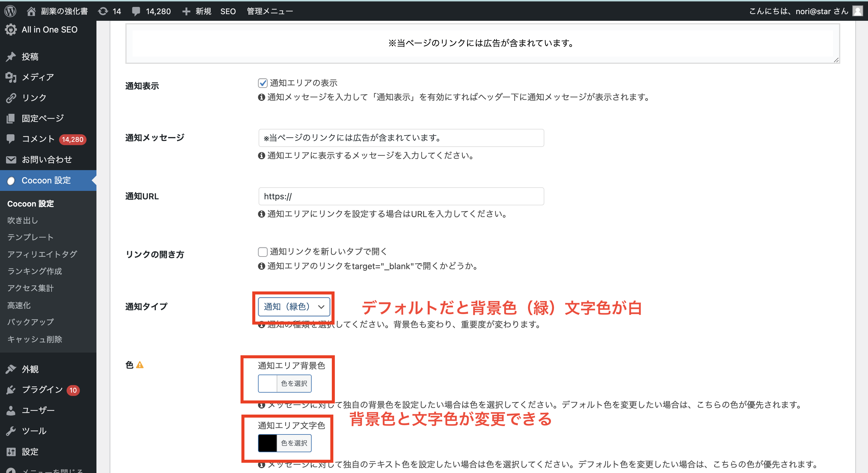The image size is (868, 473).
Task: Click the プラグイン update badge 10
Action: [73, 390]
